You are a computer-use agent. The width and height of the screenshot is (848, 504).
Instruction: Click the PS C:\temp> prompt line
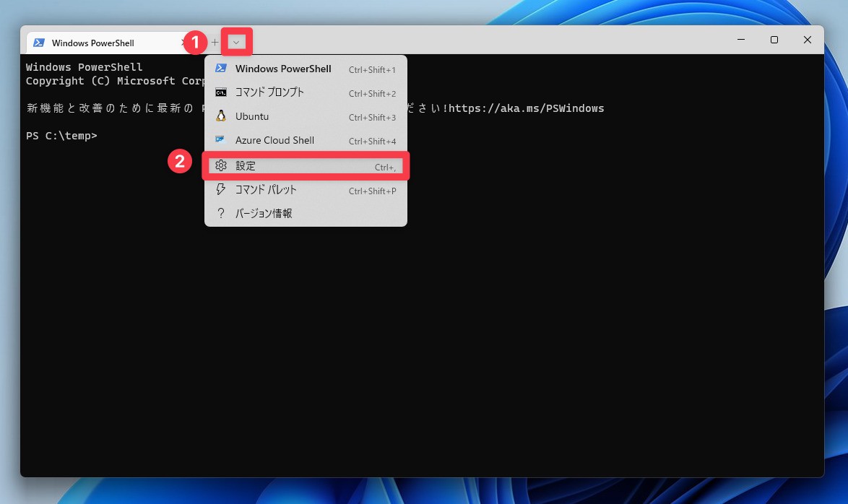pyautogui.click(x=61, y=136)
